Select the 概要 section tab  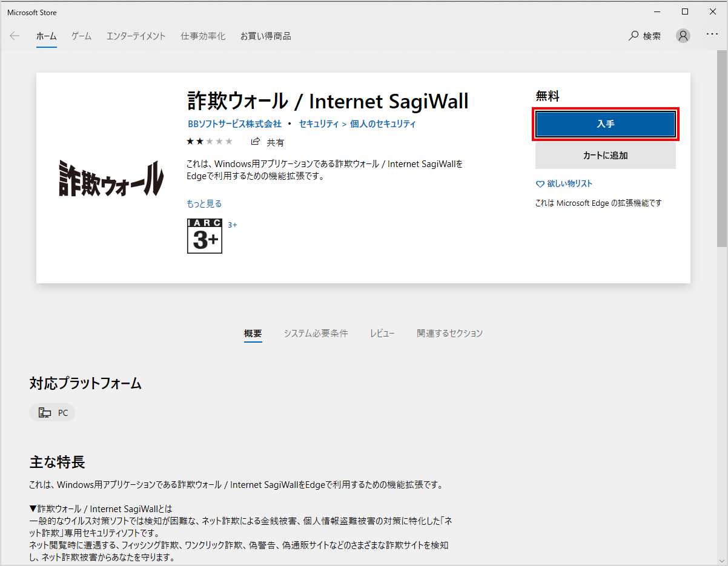coord(253,334)
